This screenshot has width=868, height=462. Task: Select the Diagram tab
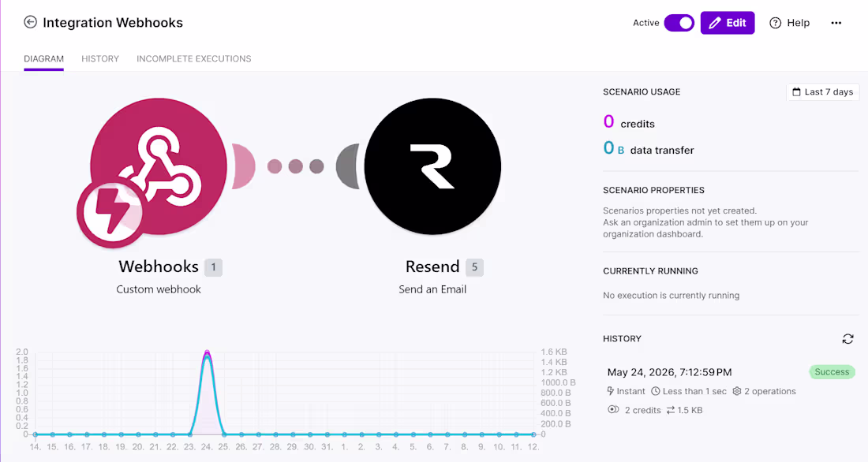tap(43, 58)
